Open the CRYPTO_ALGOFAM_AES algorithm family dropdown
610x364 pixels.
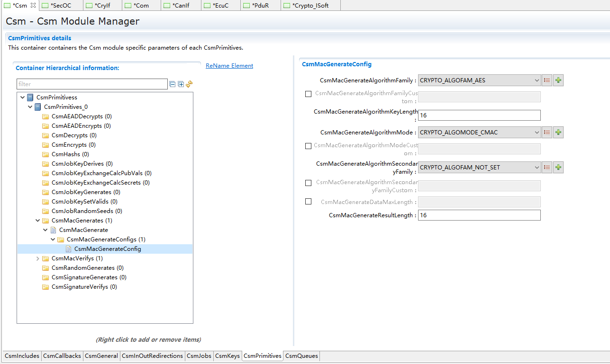(479, 80)
